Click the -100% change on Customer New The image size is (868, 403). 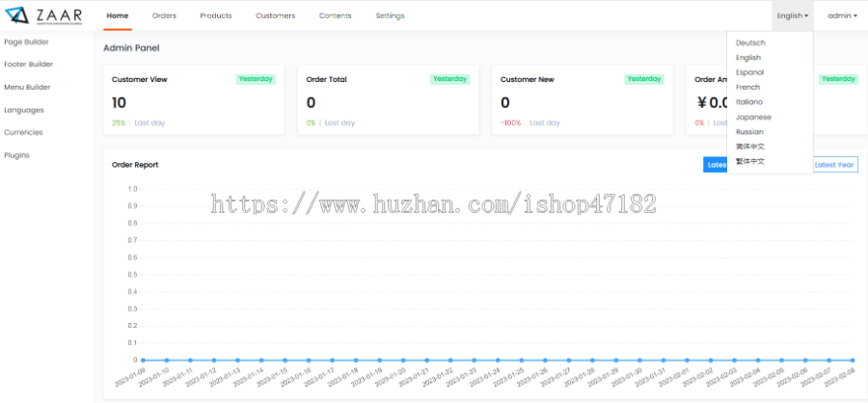tap(510, 122)
